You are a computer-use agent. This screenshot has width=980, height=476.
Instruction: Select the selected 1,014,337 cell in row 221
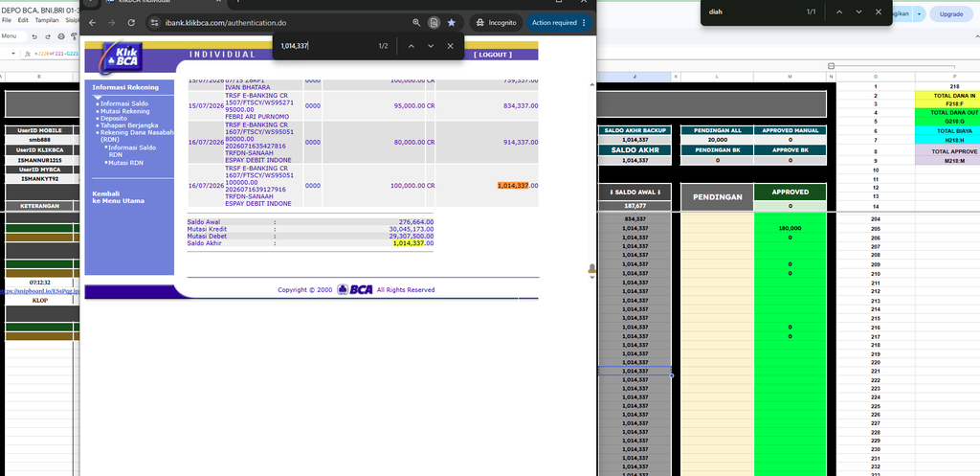(x=635, y=371)
